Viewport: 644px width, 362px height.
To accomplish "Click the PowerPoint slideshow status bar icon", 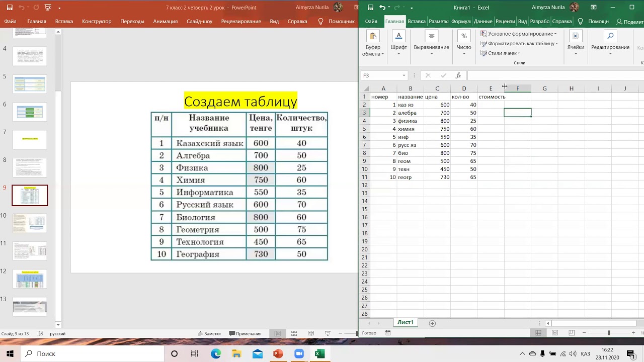I will click(328, 333).
